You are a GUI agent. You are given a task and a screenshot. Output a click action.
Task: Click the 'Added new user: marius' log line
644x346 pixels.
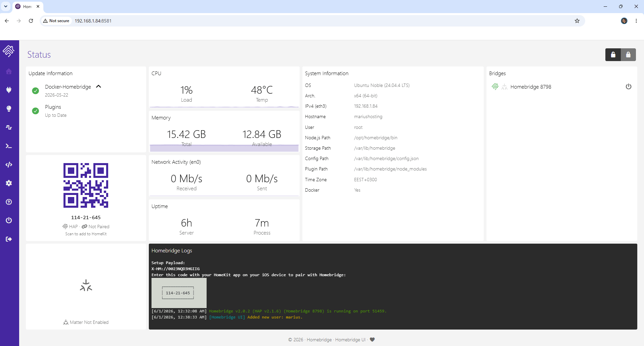275,317
